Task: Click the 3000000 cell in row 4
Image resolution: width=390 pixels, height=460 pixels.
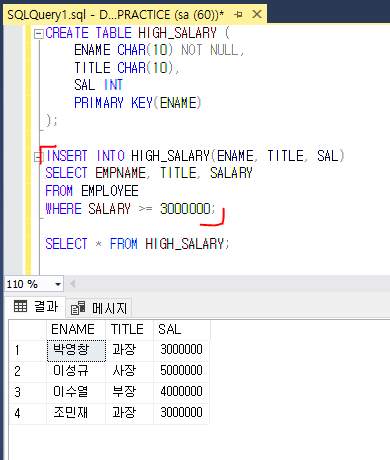Action: [x=181, y=413]
